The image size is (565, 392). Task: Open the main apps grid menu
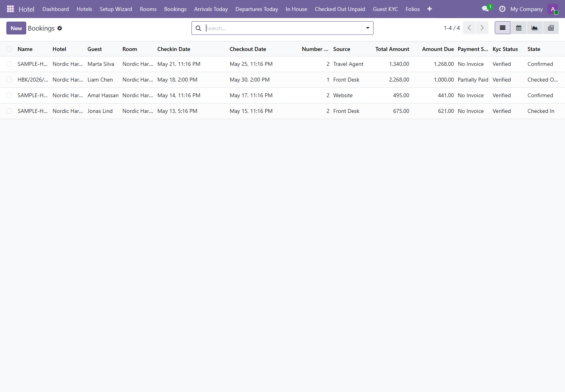point(11,9)
